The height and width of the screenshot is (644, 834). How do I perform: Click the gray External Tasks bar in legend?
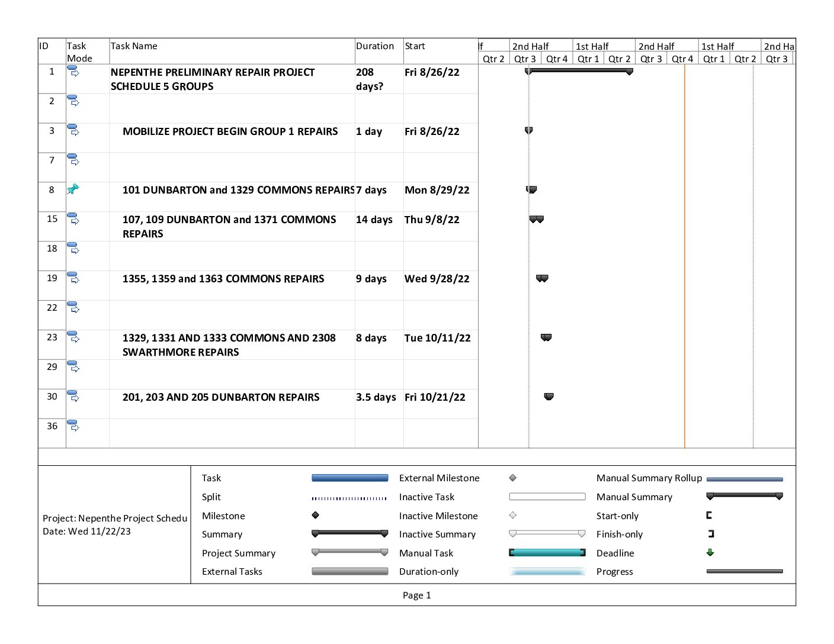350,572
